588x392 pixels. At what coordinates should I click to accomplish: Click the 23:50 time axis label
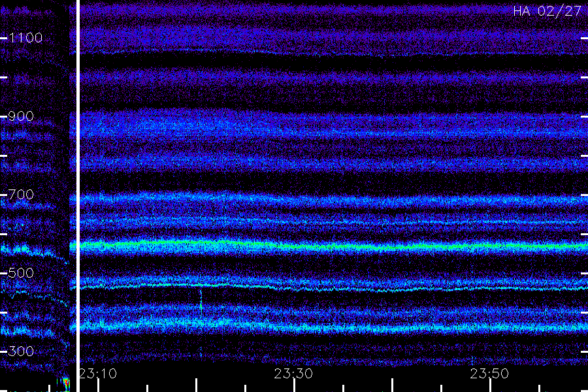coord(489,374)
